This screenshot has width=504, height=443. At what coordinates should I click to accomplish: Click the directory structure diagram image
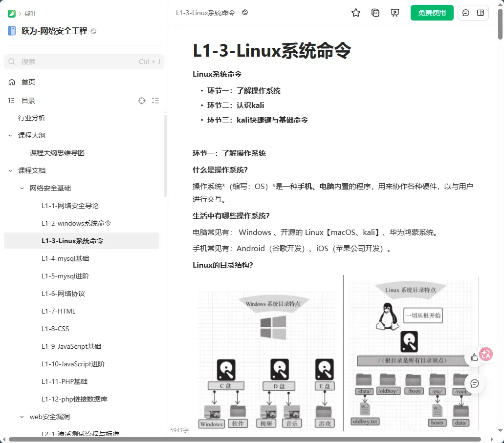[335, 353]
